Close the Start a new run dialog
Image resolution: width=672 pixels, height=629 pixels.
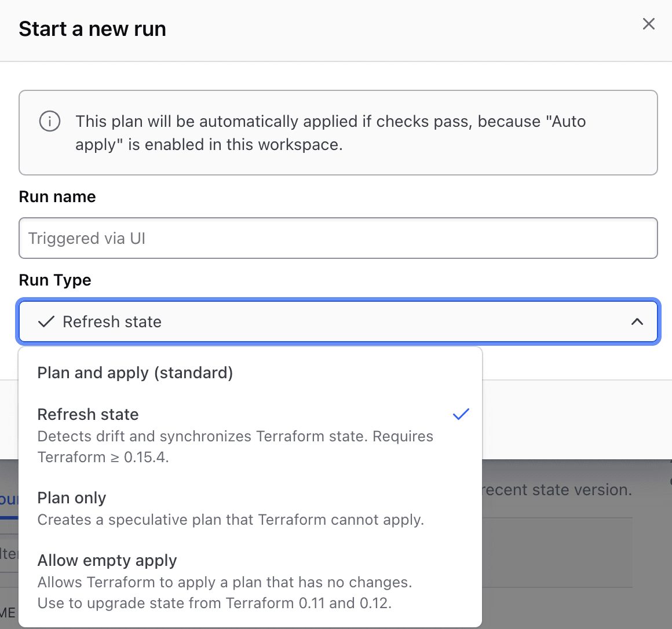(648, 24)
